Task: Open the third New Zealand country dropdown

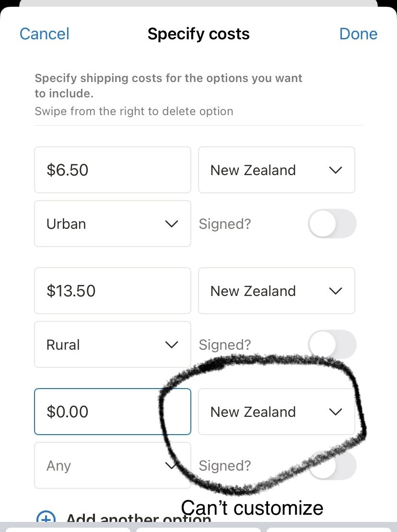Action: (x=276, y=412)
